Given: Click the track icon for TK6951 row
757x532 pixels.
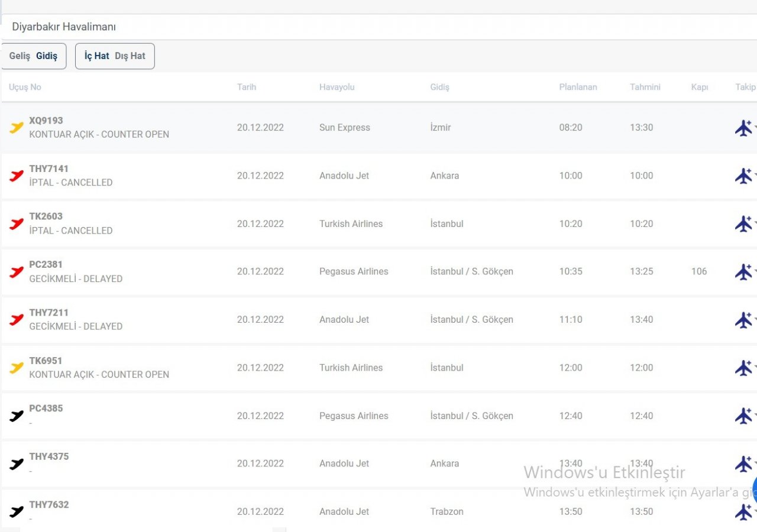Looking at the screenshot, I should pyautogui.click(x=743, y=368).
